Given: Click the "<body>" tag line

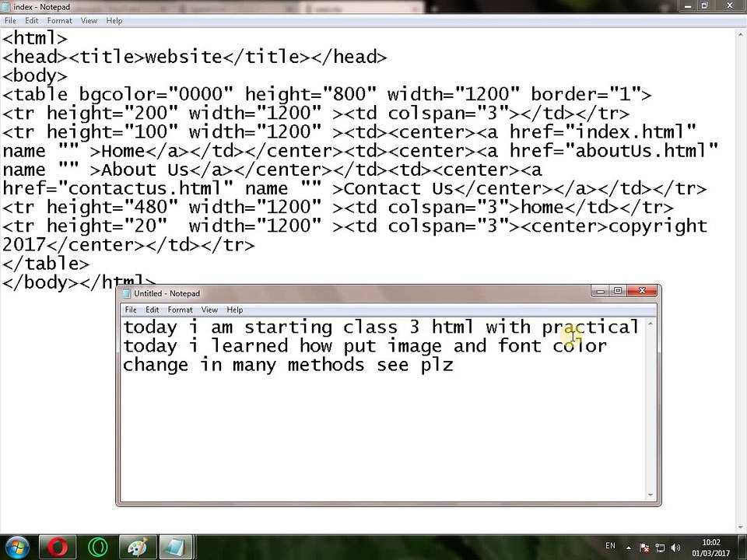Looking at the screenshot, I should click(35, 75).
